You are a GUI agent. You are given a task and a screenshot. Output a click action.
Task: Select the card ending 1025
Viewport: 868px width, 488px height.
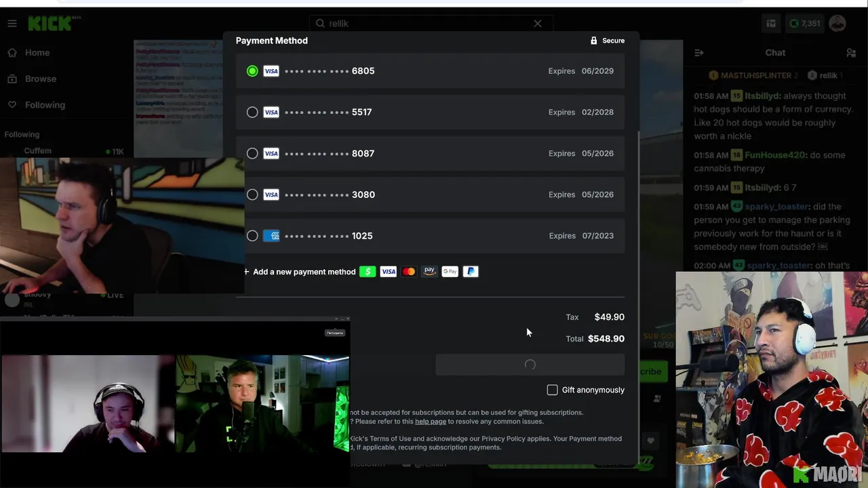[x=430, y=236]
